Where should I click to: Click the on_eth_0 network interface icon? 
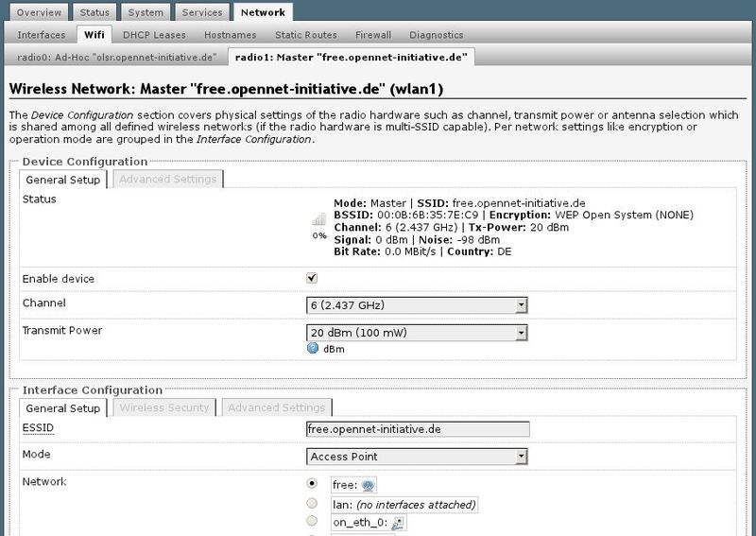[398, 523]
